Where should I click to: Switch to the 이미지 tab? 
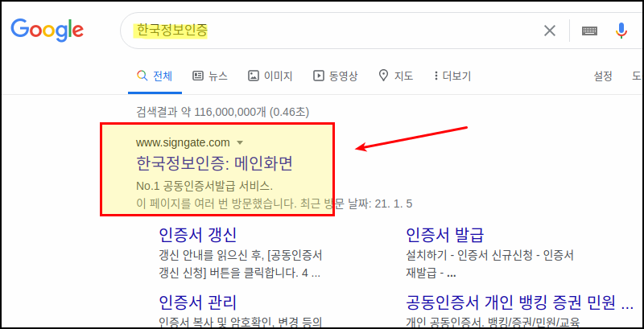(x=270, y=76)
